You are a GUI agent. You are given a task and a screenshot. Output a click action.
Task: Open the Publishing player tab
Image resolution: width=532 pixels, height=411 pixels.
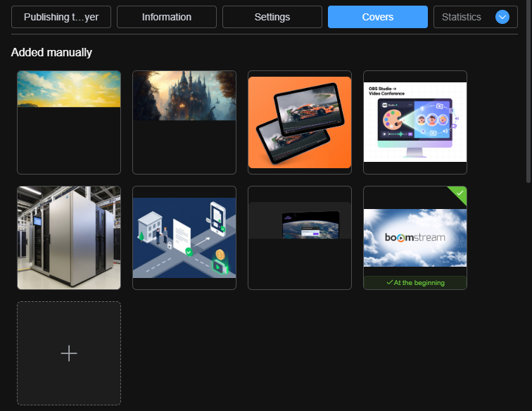point(61,17)
